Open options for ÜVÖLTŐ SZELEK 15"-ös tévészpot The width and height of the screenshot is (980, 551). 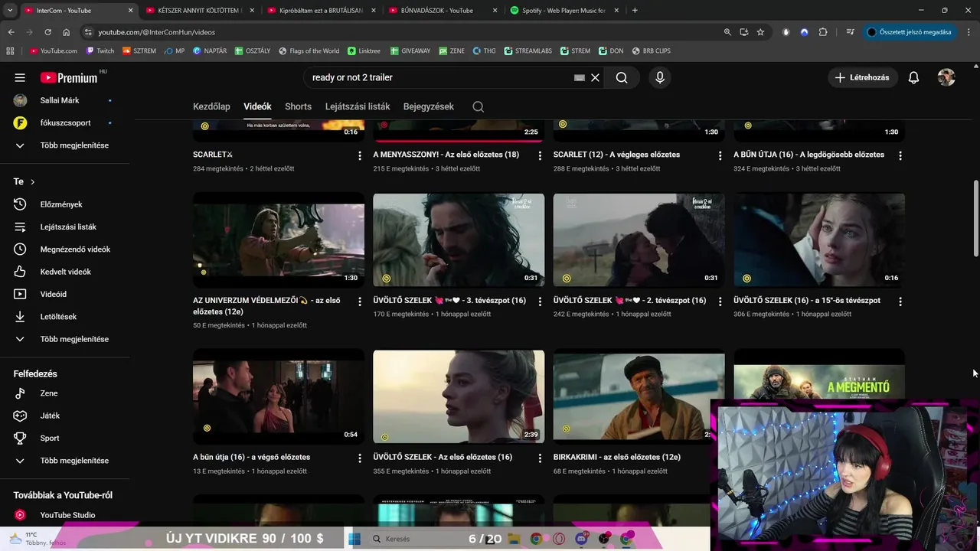900,302
